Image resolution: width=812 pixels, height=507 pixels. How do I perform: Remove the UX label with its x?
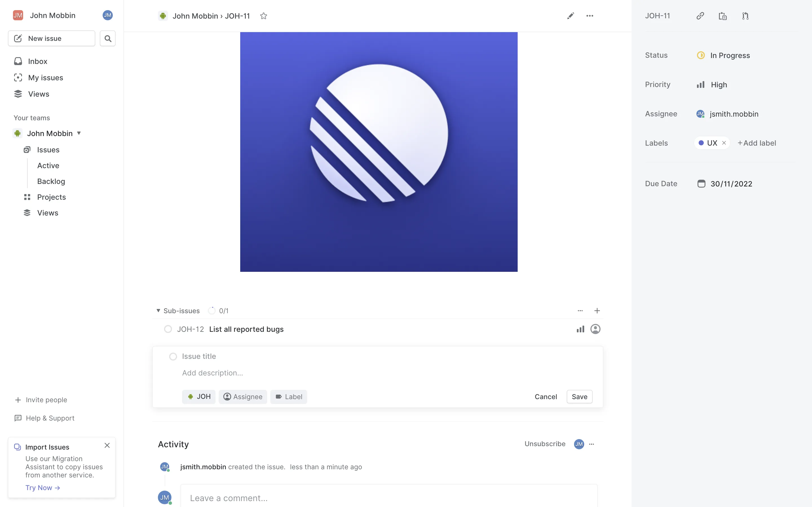pyautogui.click(x=724, y=143)
